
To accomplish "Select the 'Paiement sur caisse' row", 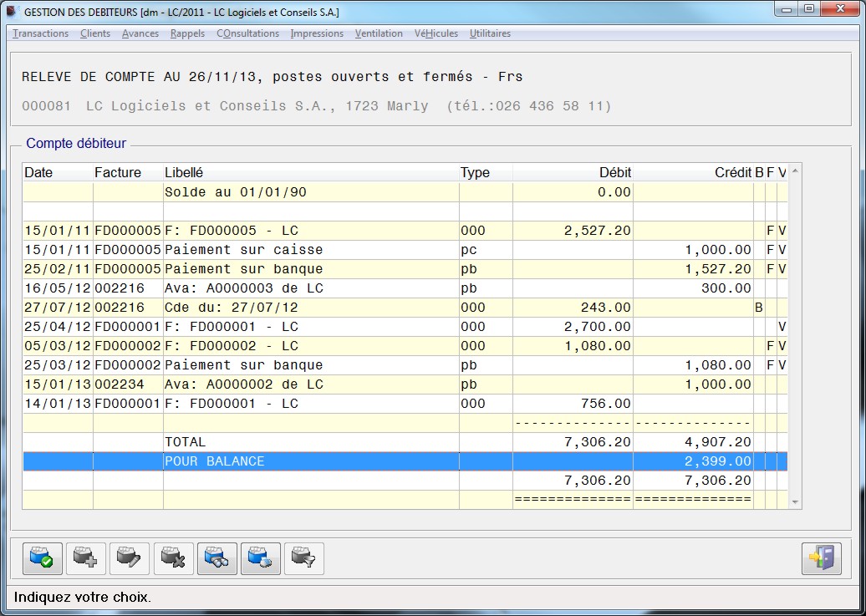I will pos(405,250).
